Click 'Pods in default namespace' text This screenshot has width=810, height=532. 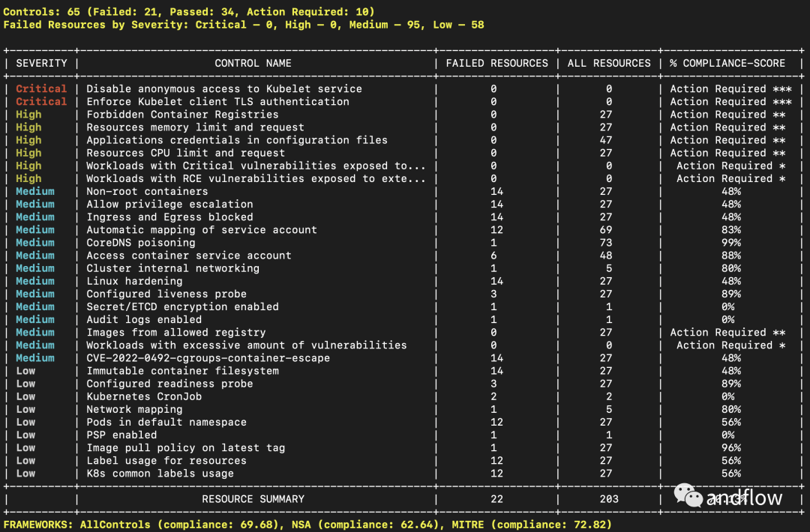(x=166, y=422)
